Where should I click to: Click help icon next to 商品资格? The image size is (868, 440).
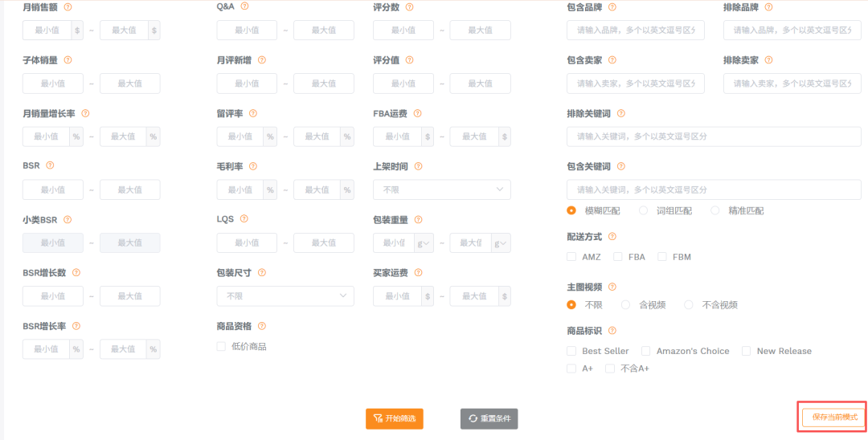coord(262,326)
